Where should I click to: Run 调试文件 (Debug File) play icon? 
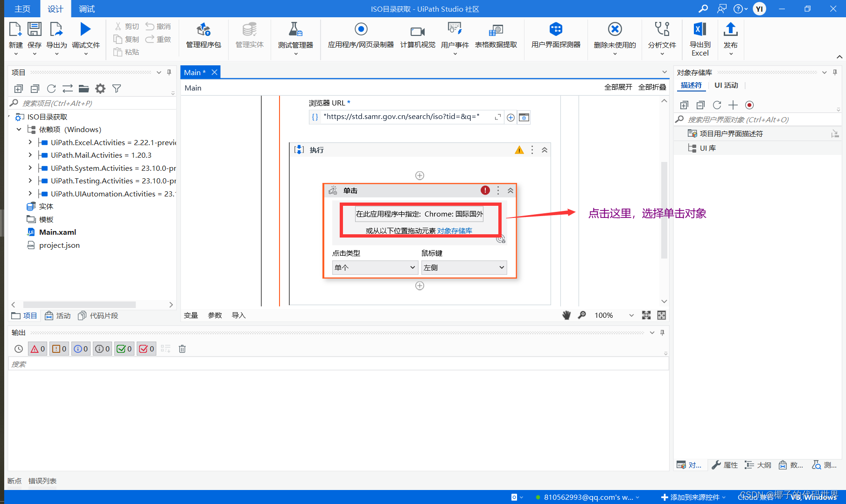tap(85, 29)
